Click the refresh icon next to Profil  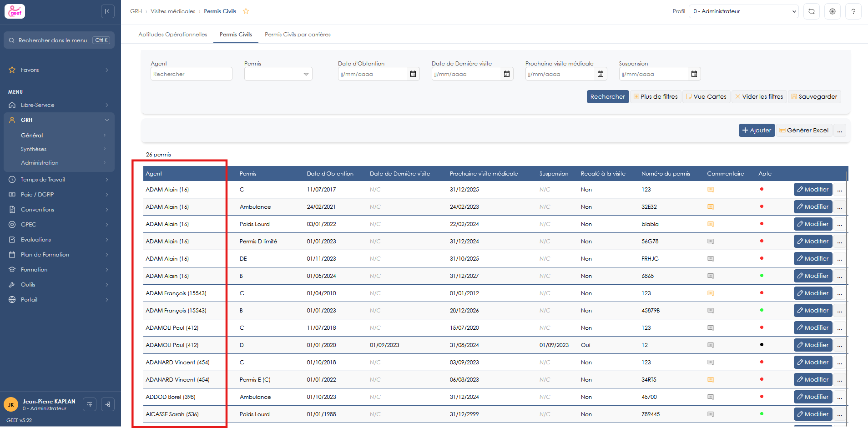tap(812, 11)
